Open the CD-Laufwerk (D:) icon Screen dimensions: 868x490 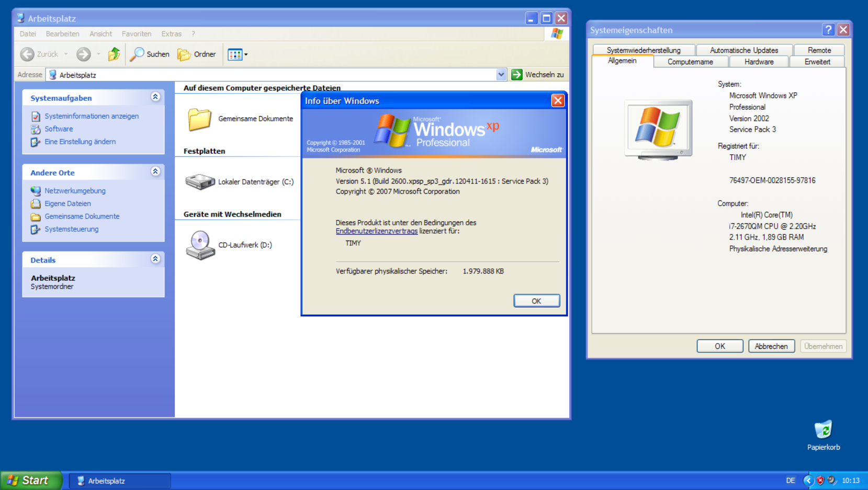pos(201,244)
